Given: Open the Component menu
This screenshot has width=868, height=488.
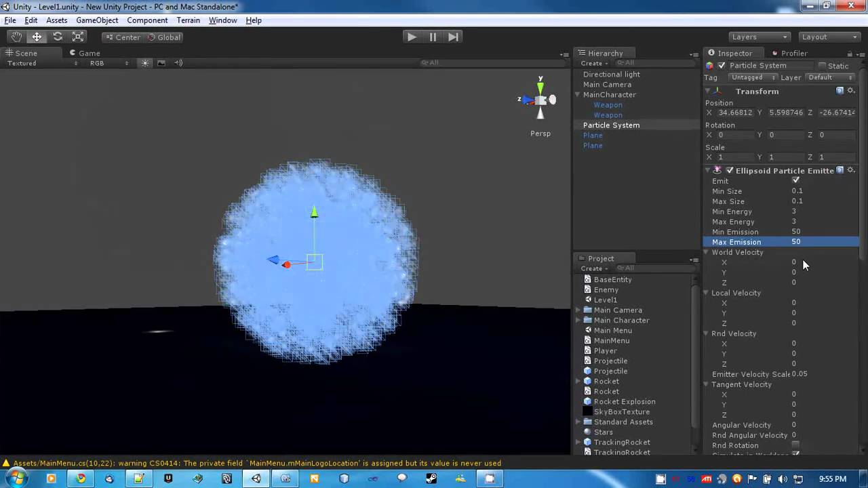Looking at the screenshot, I should pos(147,20).
